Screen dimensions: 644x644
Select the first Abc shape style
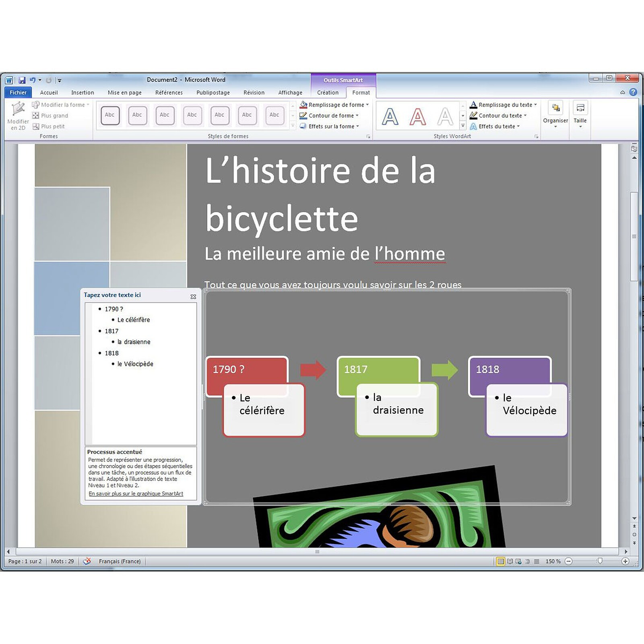(110, 115)
